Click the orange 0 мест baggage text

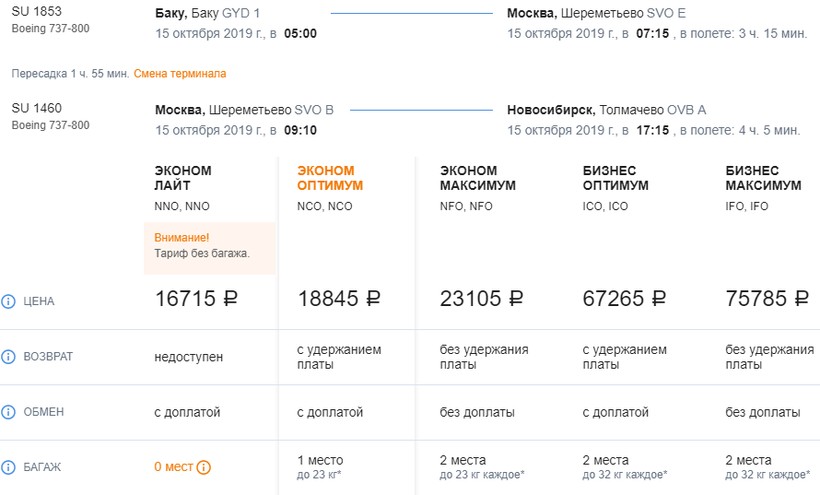coord(173,467)
